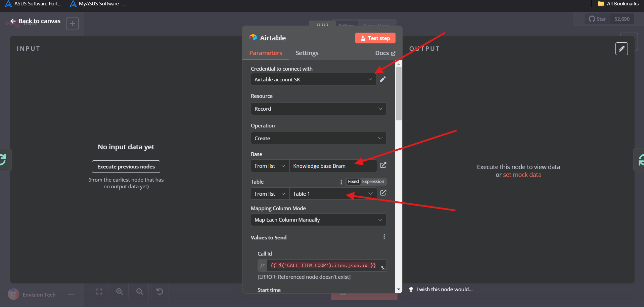Click the Table field options three-dot icon
This screenshot has height=307, width=644.
341,182
